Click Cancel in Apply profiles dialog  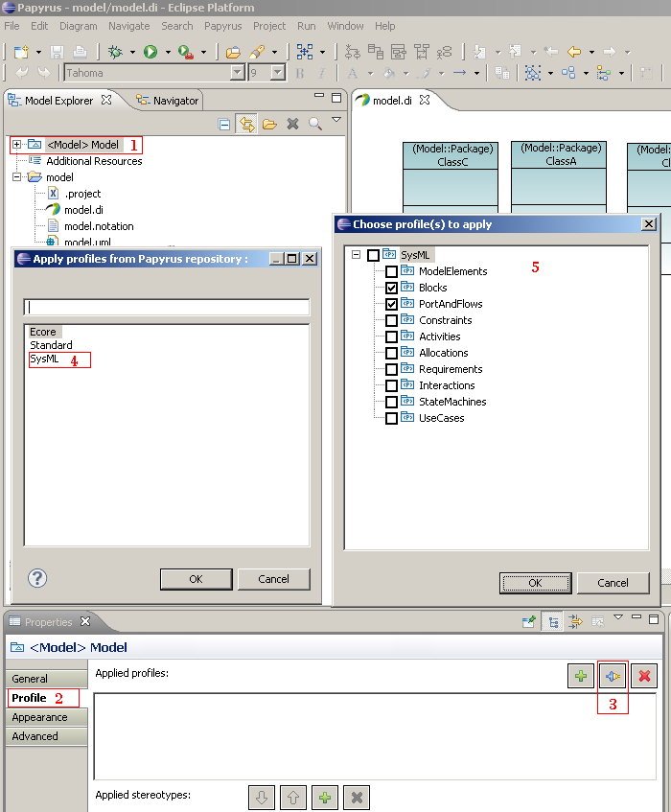pyautogui.click(x=274, y=579)
